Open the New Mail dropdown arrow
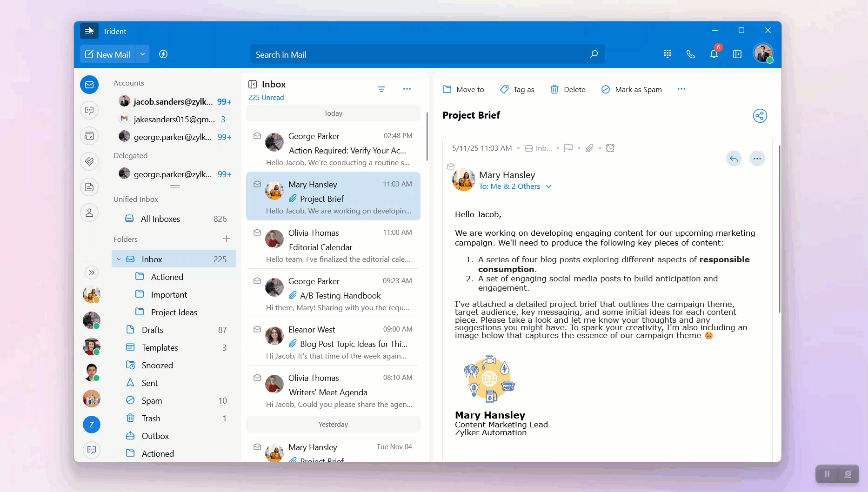The height and width of the screenshot is (492, 868). (x=142, y=54)
